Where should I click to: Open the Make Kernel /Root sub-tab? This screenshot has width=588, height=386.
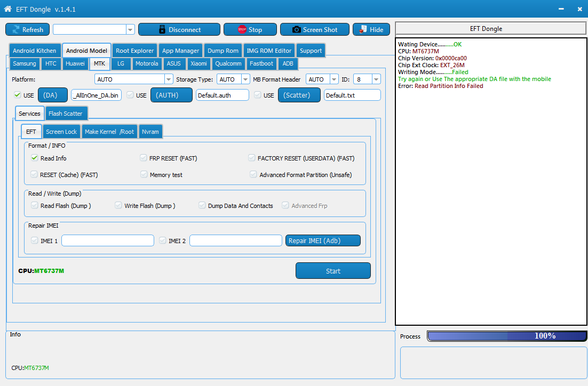coord(109,132)
